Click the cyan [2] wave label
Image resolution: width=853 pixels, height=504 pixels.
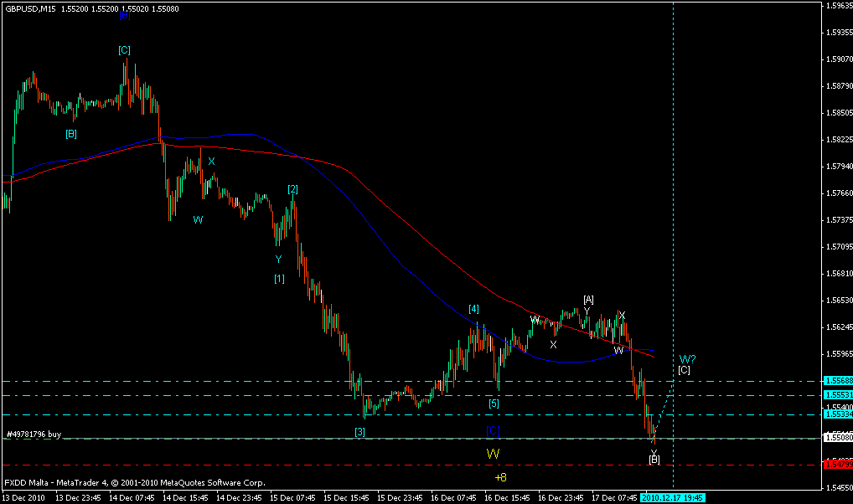point(292,189)
